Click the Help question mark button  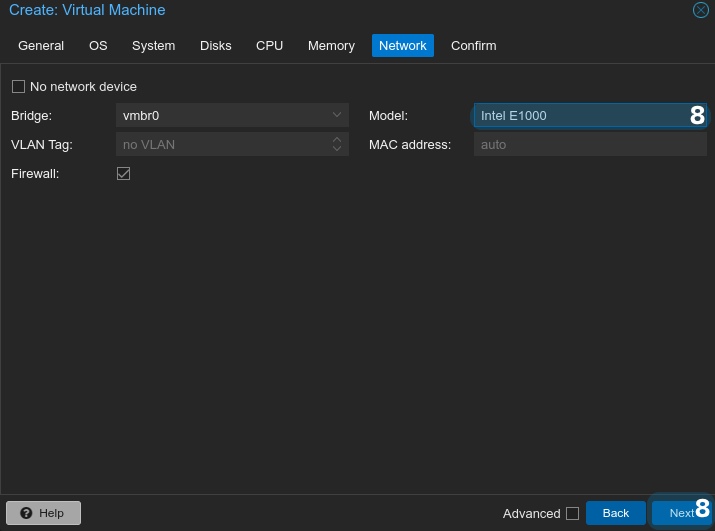[x=43, y=513]
